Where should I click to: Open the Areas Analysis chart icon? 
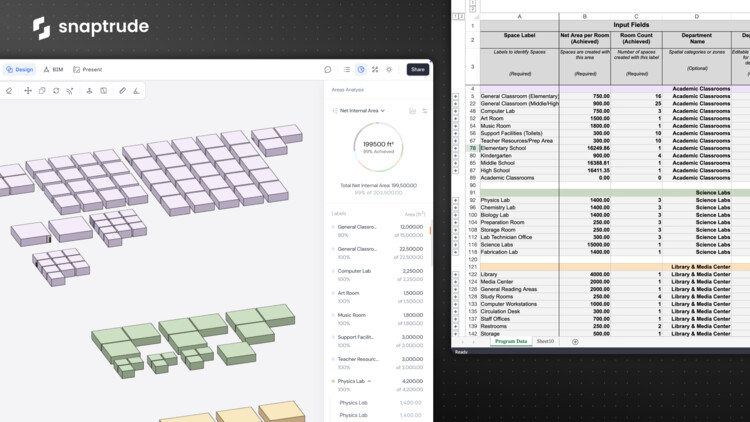pos(361,70)
